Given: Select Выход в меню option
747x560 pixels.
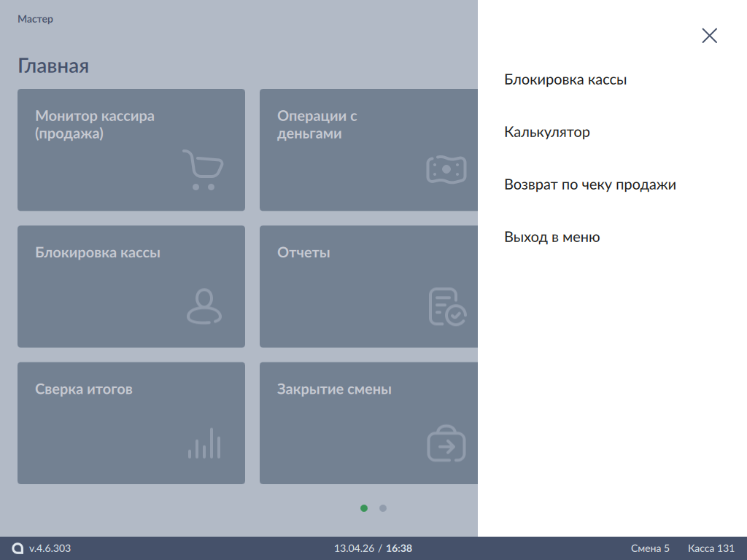Looking at the screenshot, I should pos(551,238).
